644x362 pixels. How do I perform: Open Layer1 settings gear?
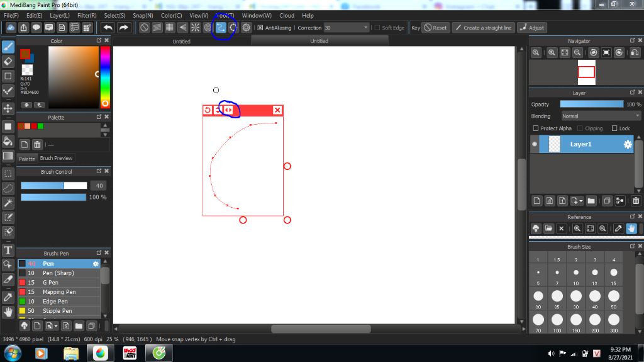pyautogui.click(x=628, y=144)
